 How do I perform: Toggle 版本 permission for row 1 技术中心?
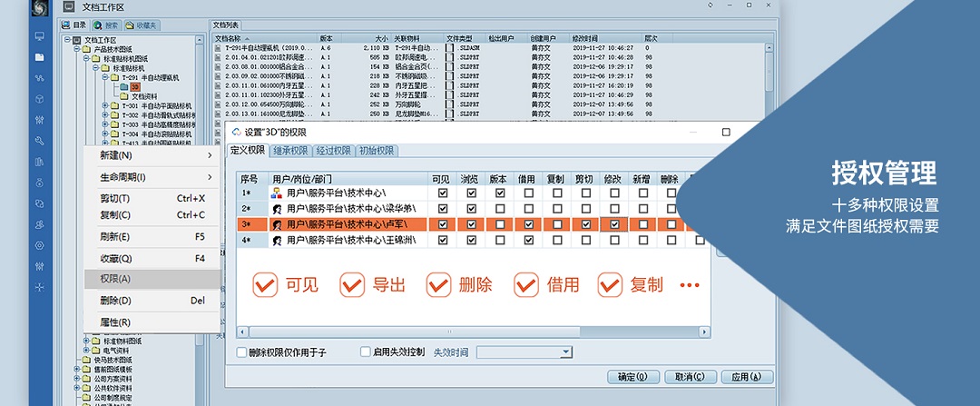tap(499, 193)
